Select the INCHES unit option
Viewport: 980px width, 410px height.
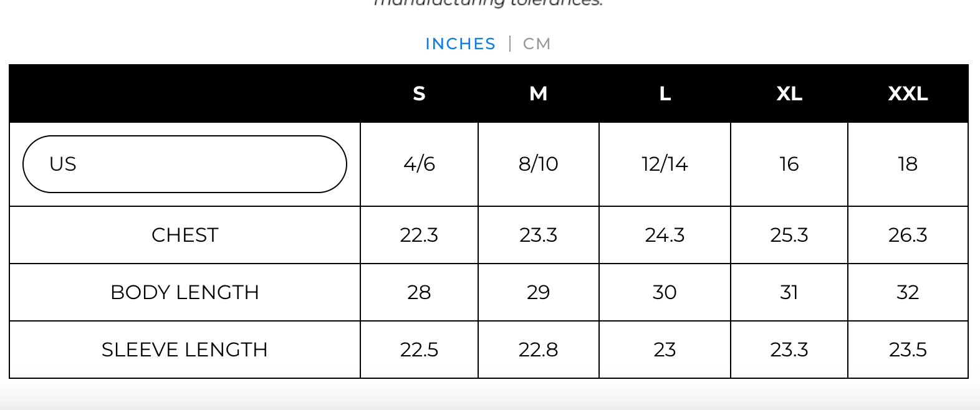click(x=460, y=44)
